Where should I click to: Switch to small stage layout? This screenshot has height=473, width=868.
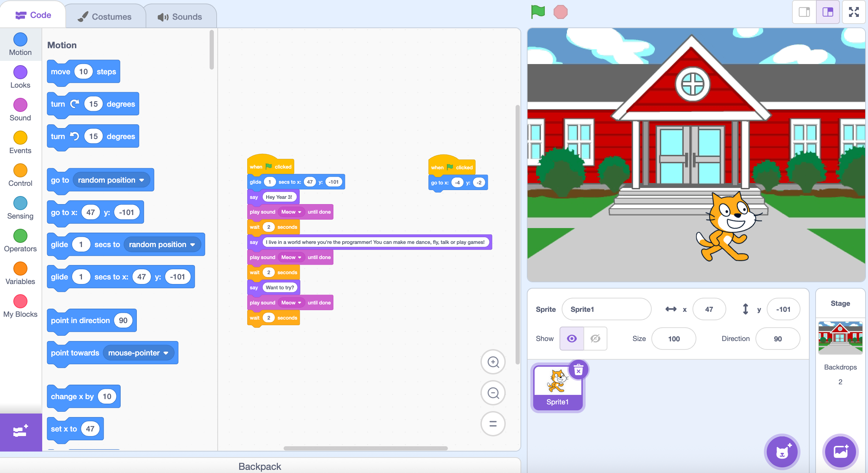pos(804,12)
